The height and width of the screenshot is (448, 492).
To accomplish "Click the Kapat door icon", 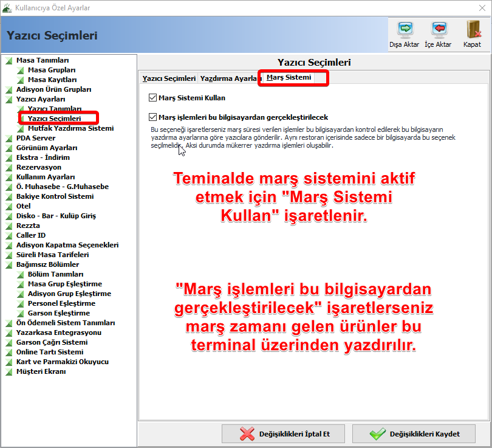I will (x=473, y=30).
